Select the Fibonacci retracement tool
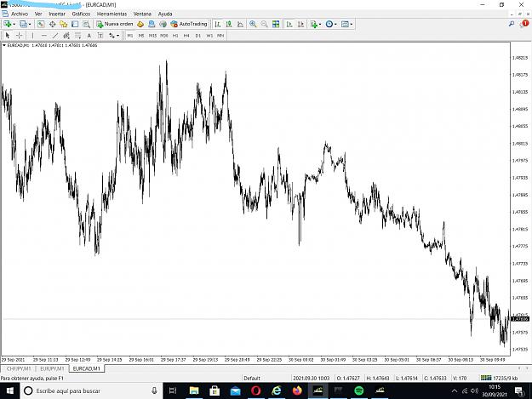The image size is (532, 399). pos(78,36)
